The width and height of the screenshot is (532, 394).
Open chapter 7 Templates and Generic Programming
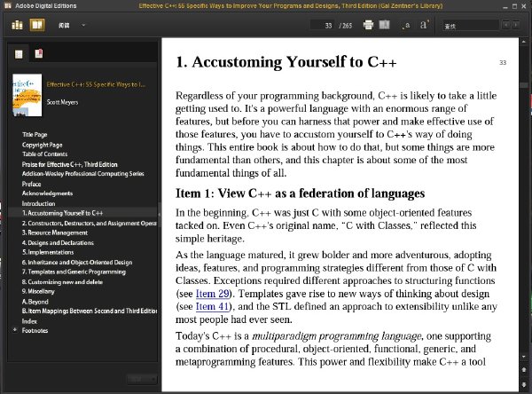74,272
